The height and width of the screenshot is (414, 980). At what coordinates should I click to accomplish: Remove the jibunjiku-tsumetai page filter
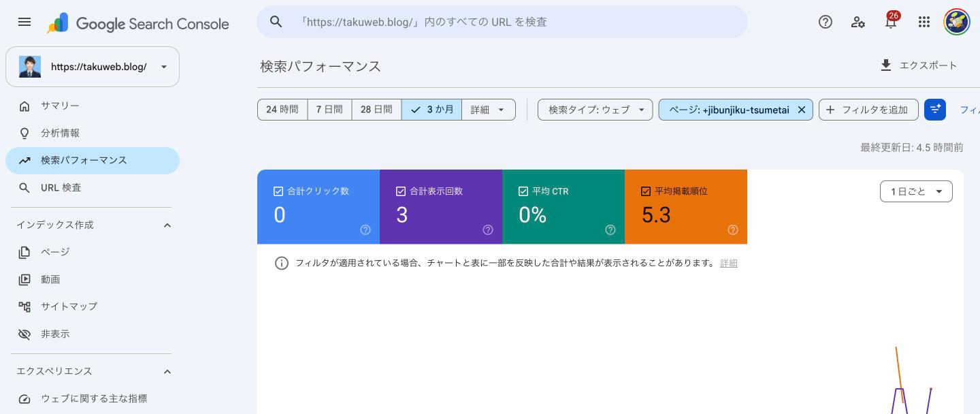point(802,110)
